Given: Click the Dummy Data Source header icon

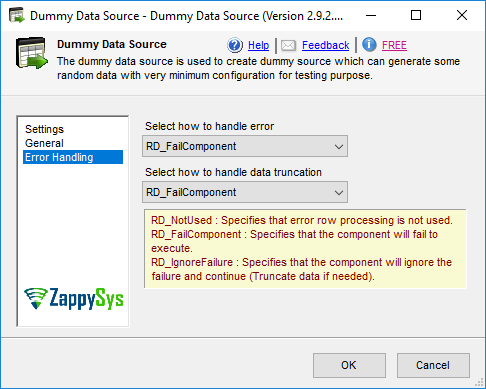Looking at the screenshot, I should pyautogui.click(x=32, y=53).
